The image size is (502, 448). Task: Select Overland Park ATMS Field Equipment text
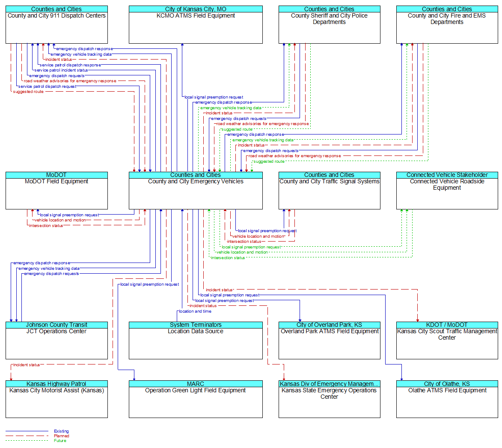point(330,332)
